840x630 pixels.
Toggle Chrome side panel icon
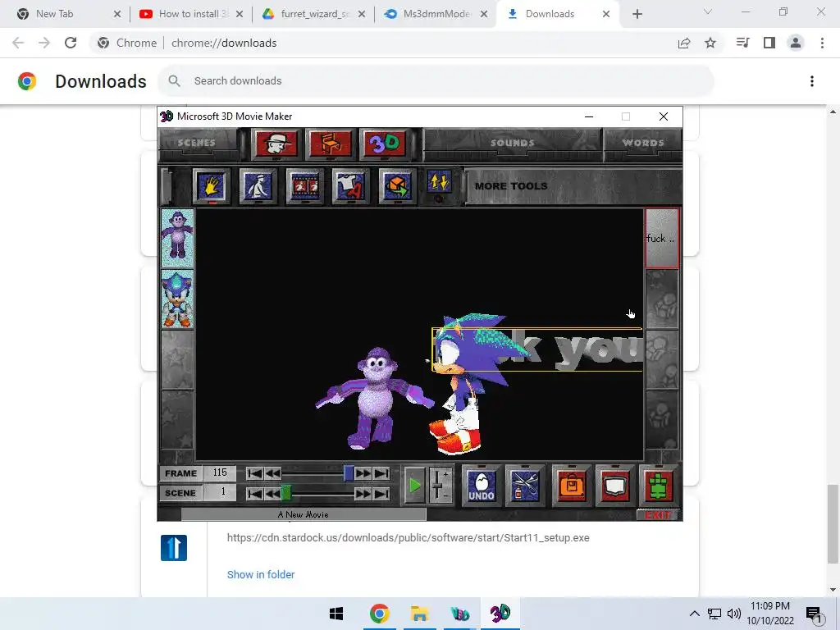[769, 43]
